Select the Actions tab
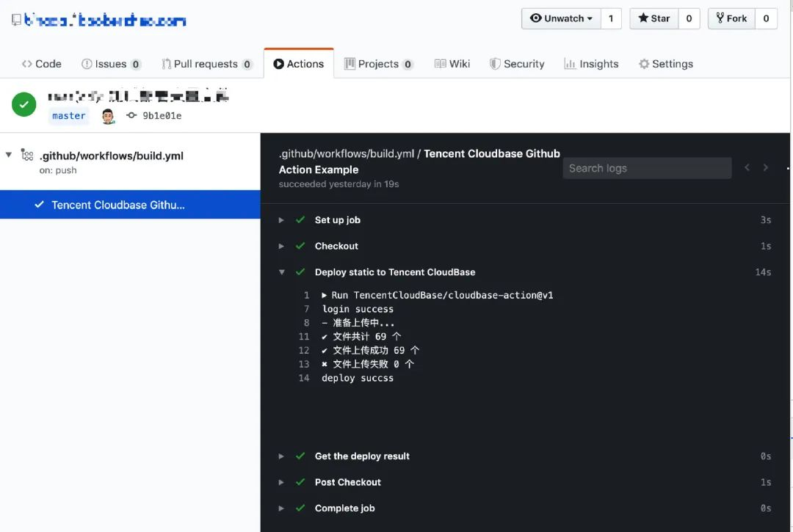The image size is (793, 532). tap(298, 64)
